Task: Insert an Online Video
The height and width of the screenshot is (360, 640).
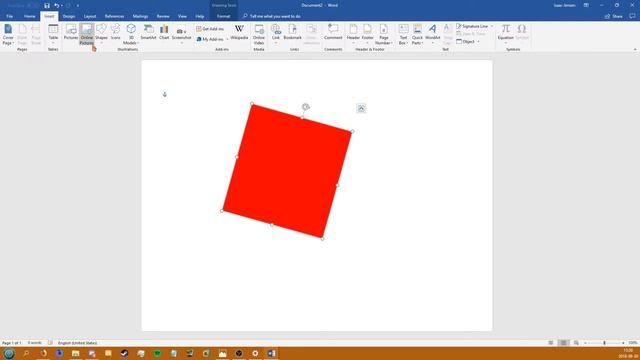Action: (x=259, y=34)
